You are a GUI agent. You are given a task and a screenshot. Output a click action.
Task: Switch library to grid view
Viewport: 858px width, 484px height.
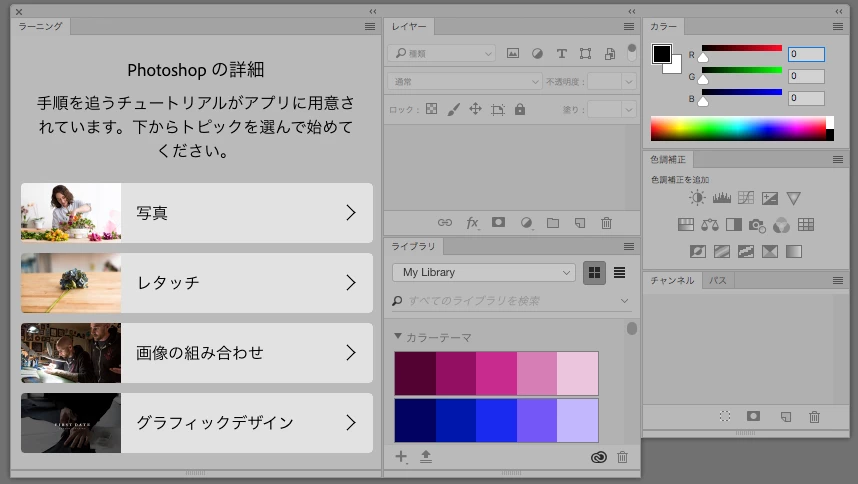[594, 272]
